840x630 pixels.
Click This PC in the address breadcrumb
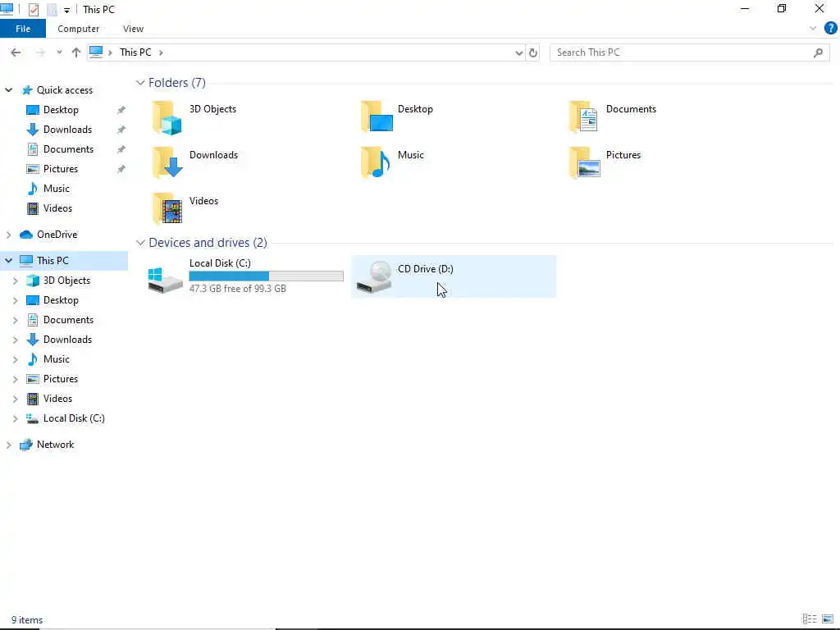click(x=135, y=52)
